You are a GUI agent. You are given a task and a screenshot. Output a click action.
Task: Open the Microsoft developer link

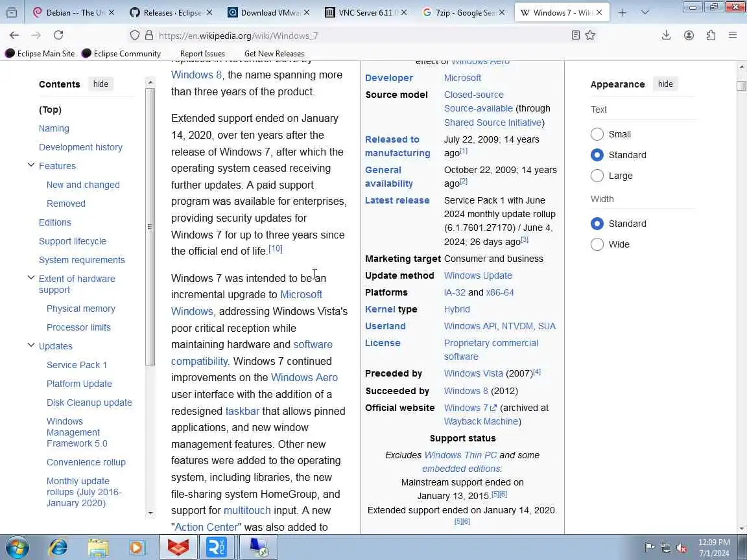(462, 78)
